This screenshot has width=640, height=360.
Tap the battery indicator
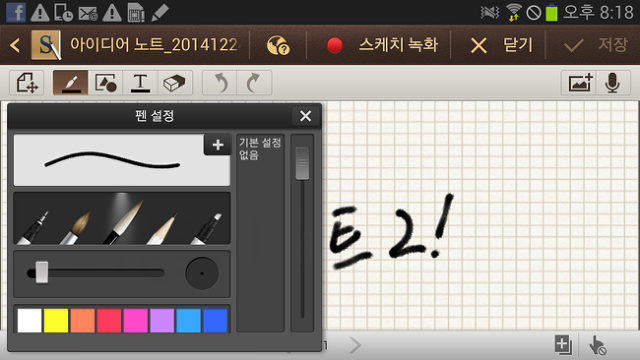551,13
